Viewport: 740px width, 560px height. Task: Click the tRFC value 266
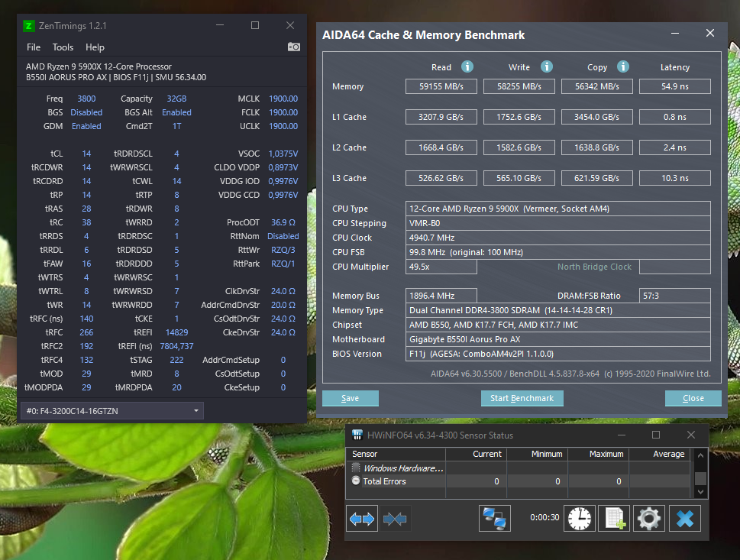click(86, 332)
